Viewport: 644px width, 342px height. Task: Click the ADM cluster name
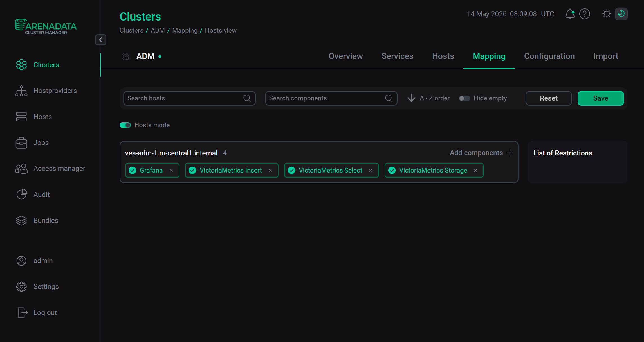tap(145, 56)
